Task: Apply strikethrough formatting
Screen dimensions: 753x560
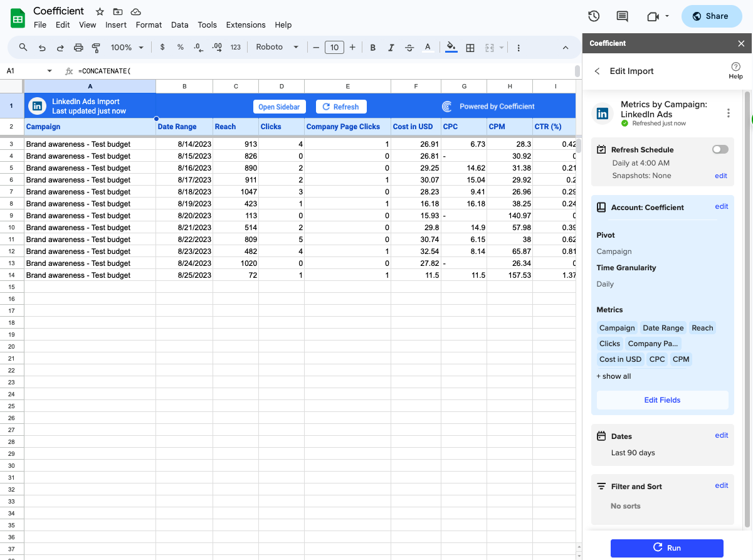Action: click(x=409, y=47)
